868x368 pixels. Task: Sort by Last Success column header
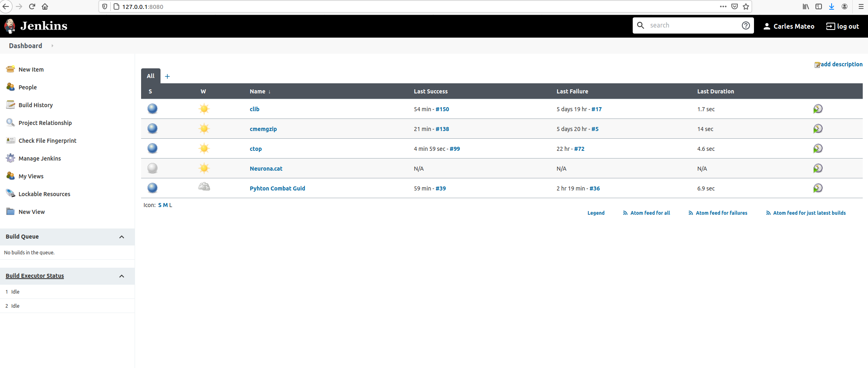431,91
